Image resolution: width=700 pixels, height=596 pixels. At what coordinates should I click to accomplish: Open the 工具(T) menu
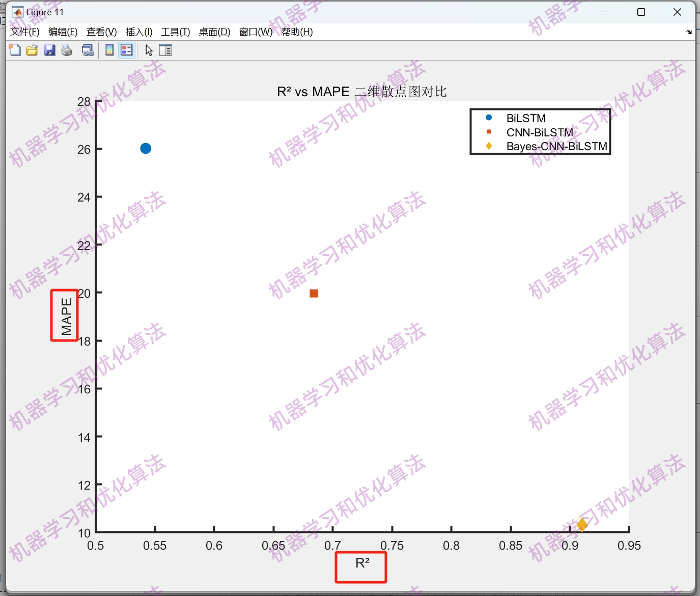click(176, 32)
